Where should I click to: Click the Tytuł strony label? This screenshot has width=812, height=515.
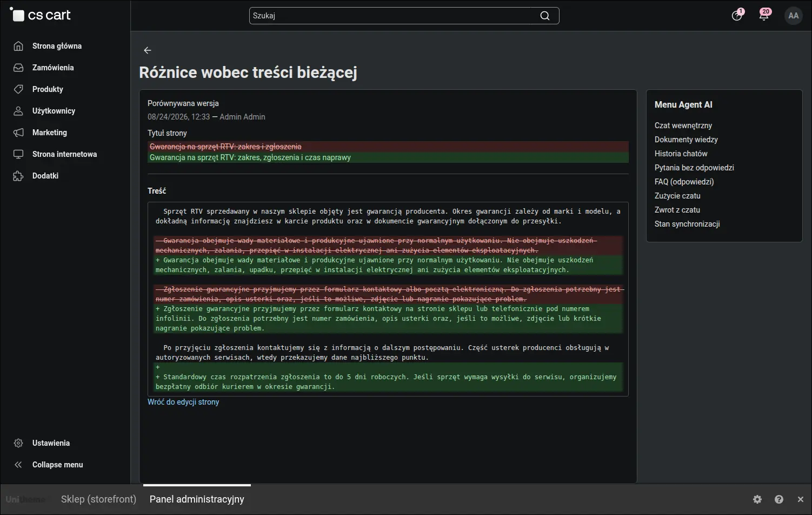167,133
